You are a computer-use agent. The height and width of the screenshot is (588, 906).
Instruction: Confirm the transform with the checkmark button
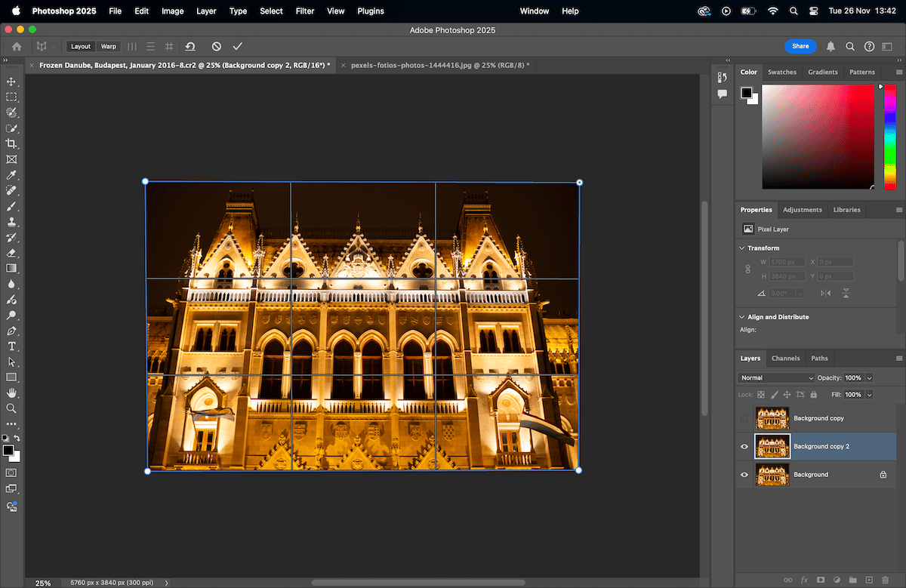point(237,46)
